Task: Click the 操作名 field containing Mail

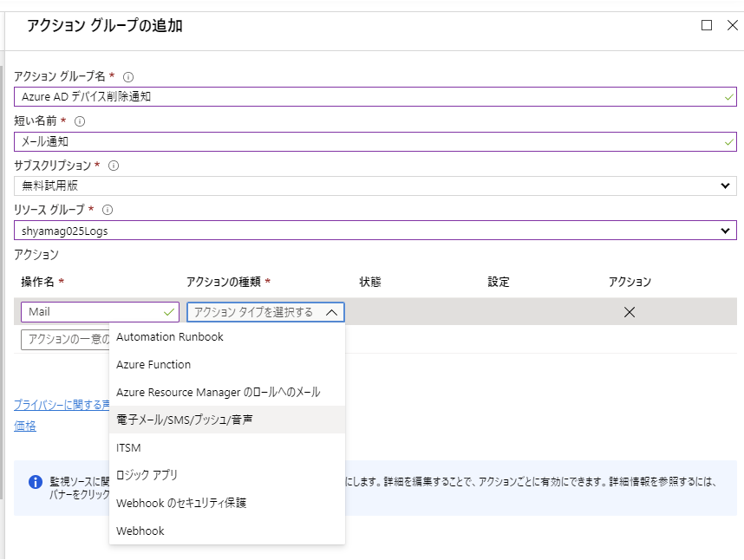Action: coord(100,312)
